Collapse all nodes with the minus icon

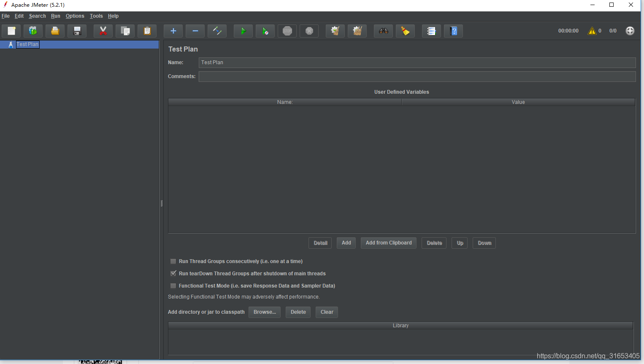coord(195,31)
